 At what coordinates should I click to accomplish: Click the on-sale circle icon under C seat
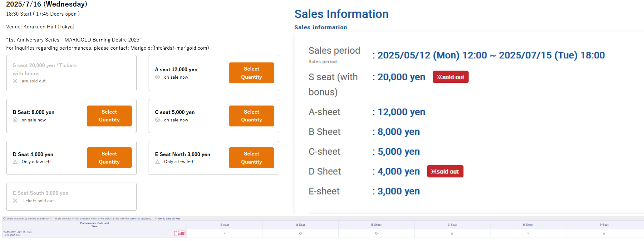pyautogui.click(x=158, y=120)
